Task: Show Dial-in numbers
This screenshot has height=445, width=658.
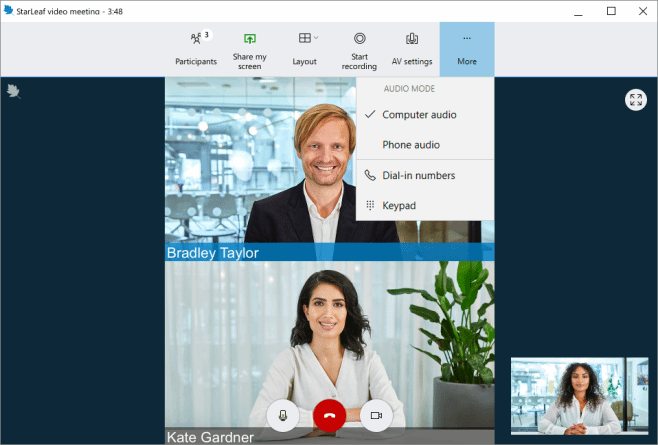Action: [x=418, y=175]
